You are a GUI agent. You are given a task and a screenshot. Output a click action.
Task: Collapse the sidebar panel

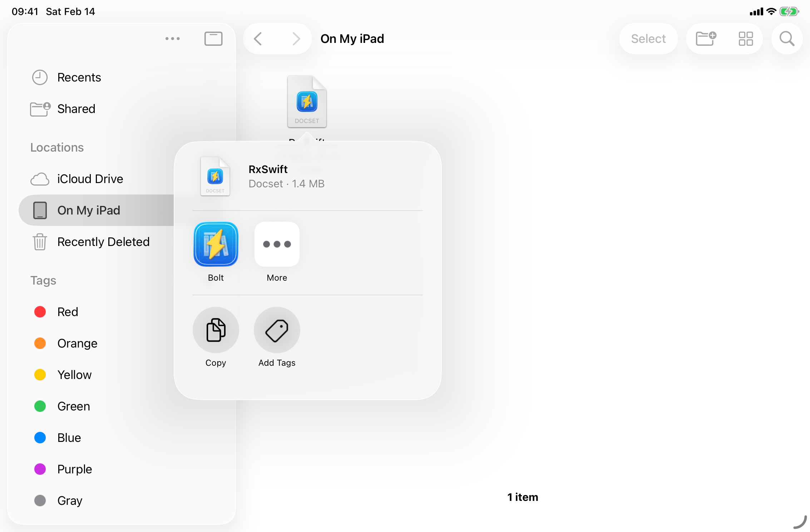pyautogui.click(x=213, y=39)
